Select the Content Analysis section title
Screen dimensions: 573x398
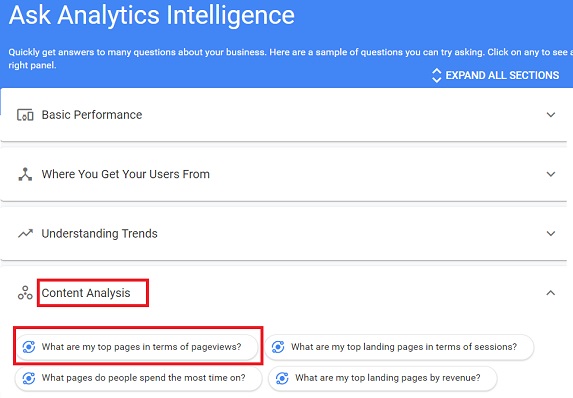tap(86, 293)
